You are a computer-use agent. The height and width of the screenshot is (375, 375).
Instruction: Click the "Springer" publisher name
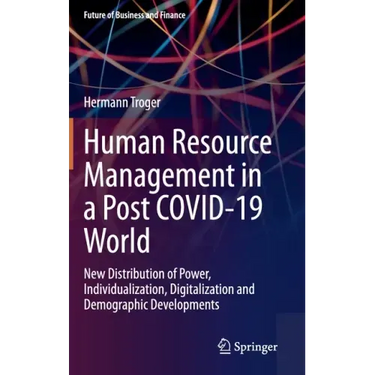click(256, 347)
